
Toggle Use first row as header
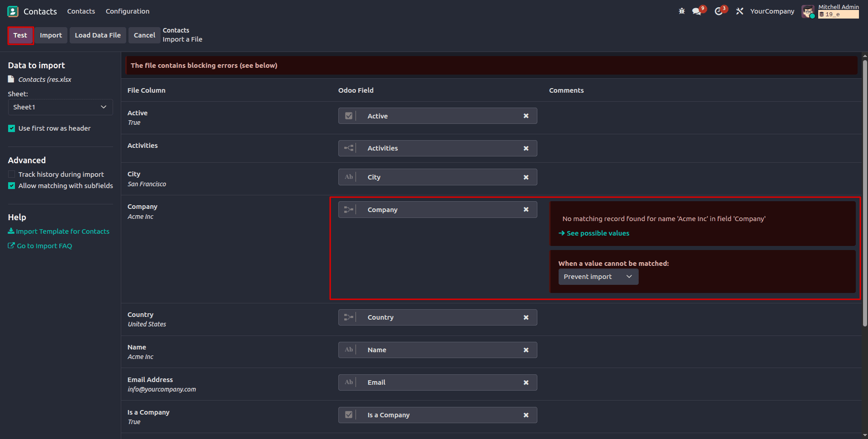(11, 128)
